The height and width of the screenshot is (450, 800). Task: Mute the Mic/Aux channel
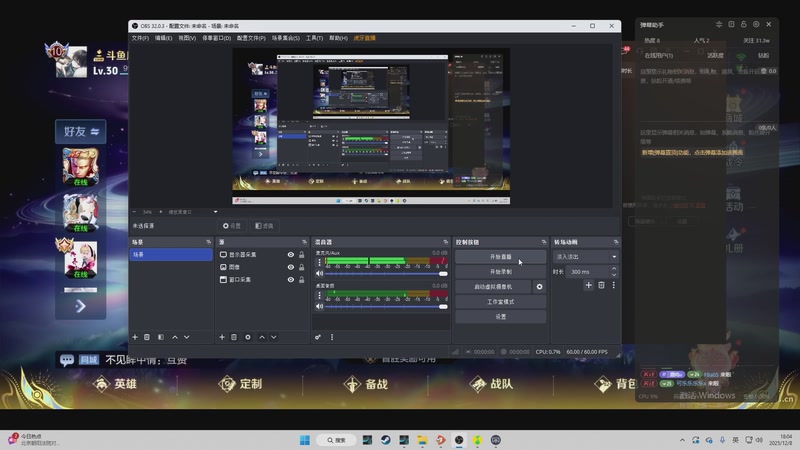click(x=319, y=274)
